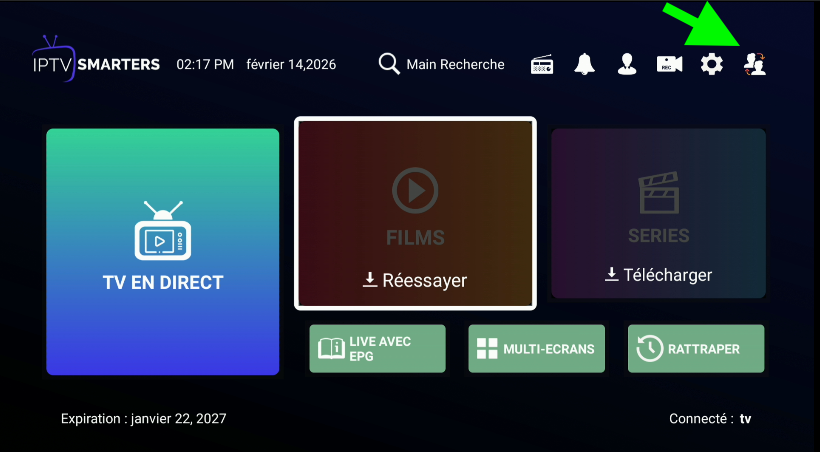Open the Multi-Ecrans button
The width and height of the screenshot is (820, 452).
(x=536, y=349)
